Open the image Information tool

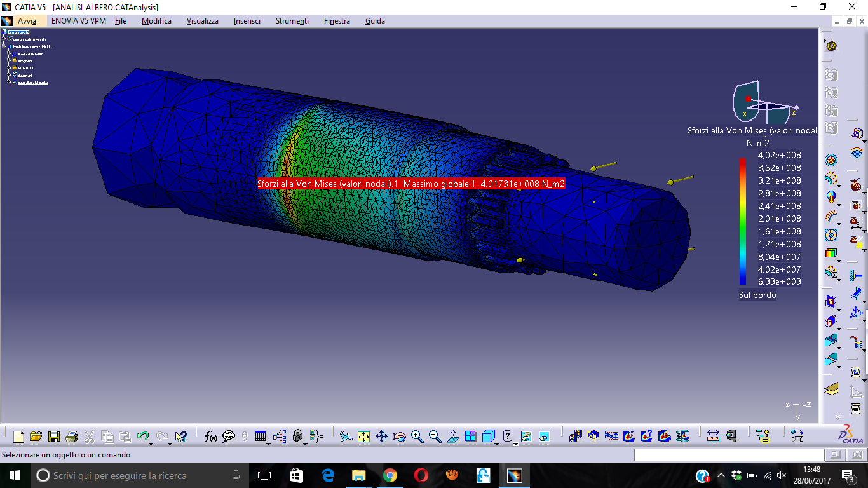[x=646, y=437]
